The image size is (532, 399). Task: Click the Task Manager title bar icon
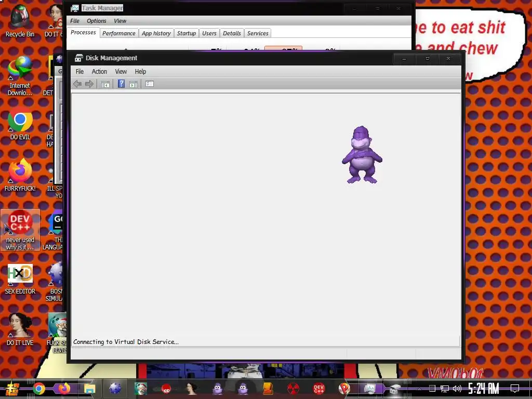point(75,8)
